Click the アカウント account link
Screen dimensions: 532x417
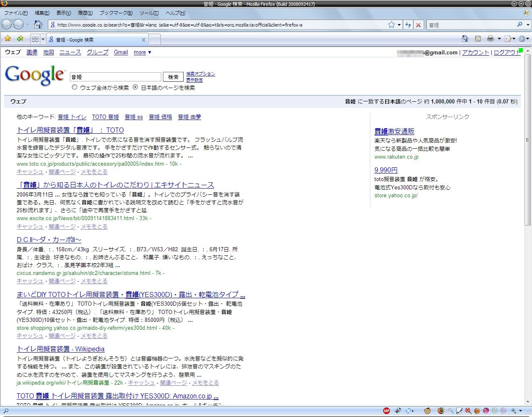point(475,52)
